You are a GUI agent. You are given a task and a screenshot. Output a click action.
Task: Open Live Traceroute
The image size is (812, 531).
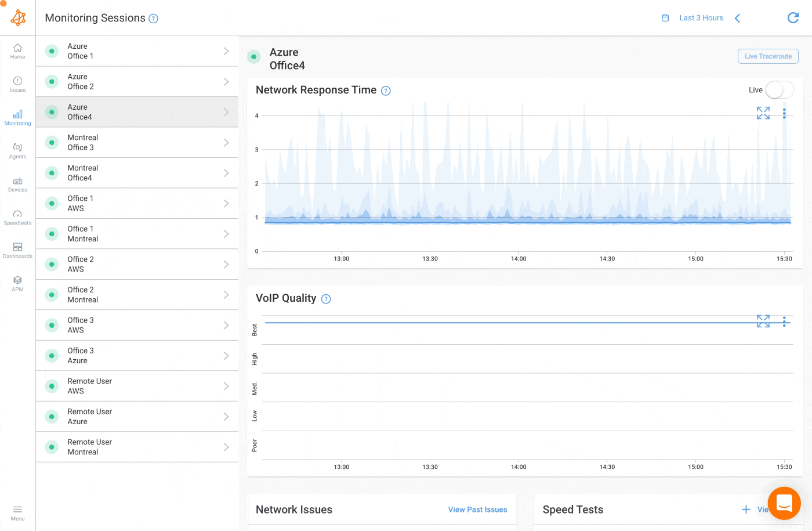click(x=768, y=56)
